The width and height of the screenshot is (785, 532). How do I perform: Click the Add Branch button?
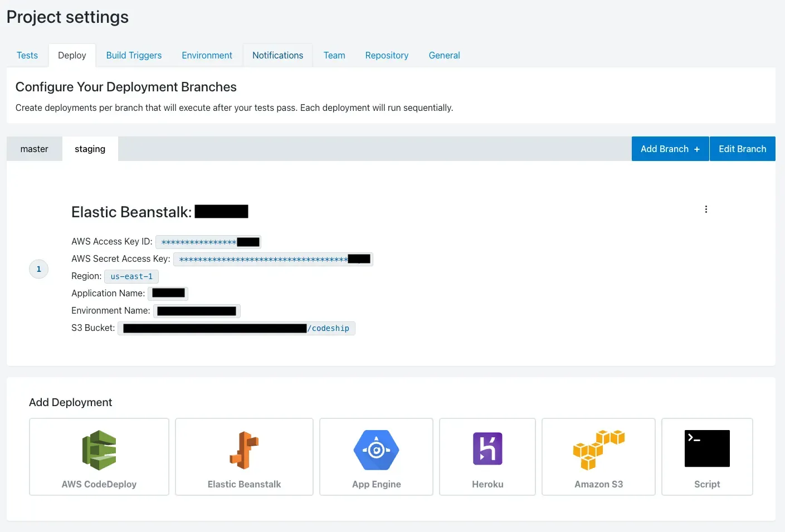[x=670, y=149]
